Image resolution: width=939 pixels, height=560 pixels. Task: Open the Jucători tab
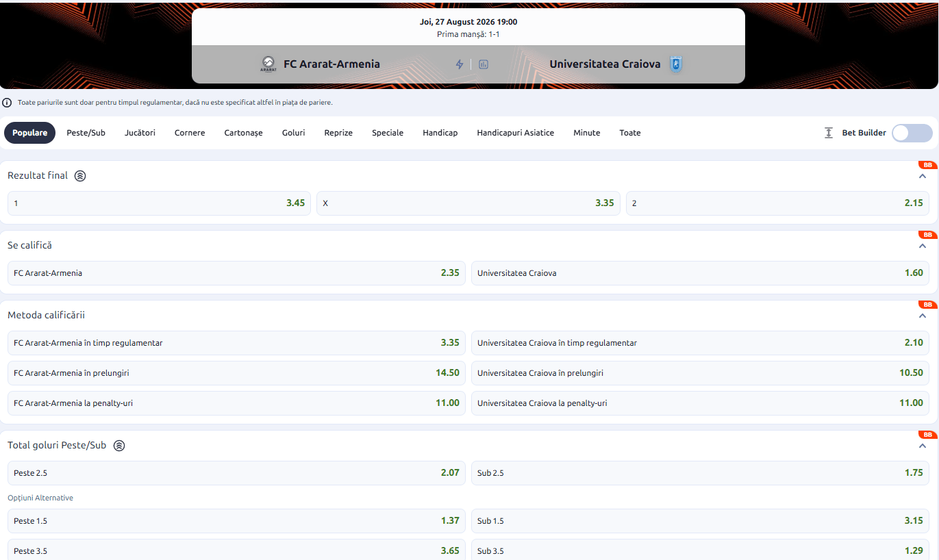pyautogui.click(x=140, y=133)
